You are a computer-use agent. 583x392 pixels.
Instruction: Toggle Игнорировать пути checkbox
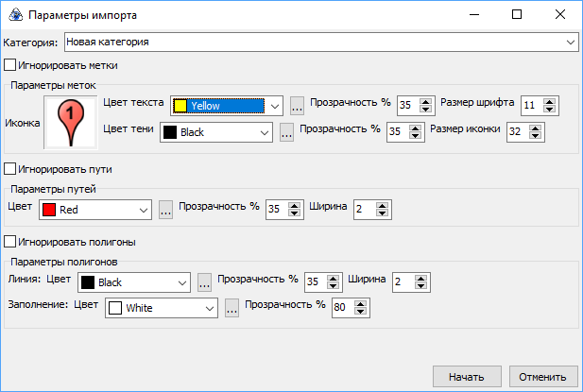pyautogui.click(x=10, y=170)
